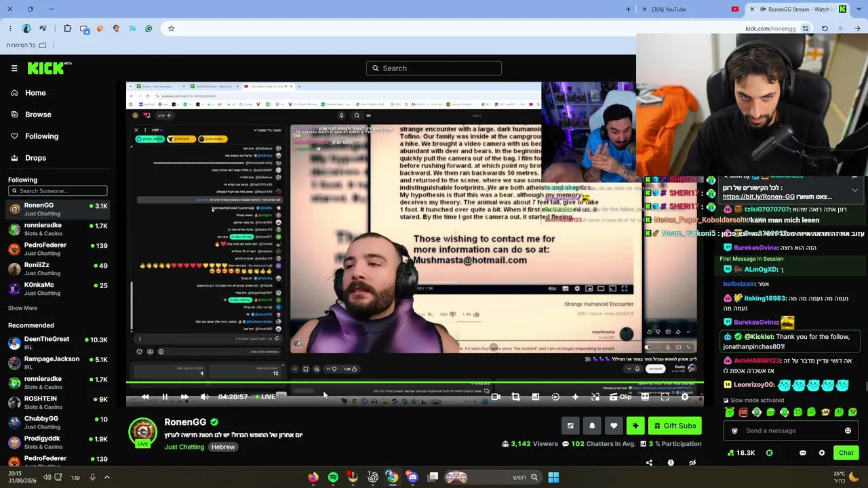This screenshot has height=488, width=868.
Task: Open the Drops page
Action: point(35,158)
